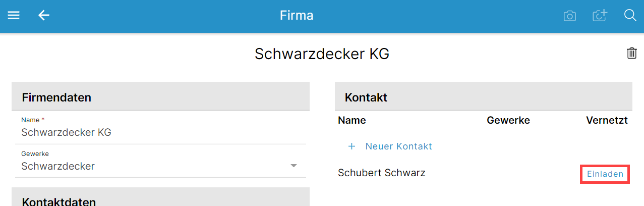Expand the Gewerke dropdown arrow
This screenshot has width=644, height=206.
point(294,166)
